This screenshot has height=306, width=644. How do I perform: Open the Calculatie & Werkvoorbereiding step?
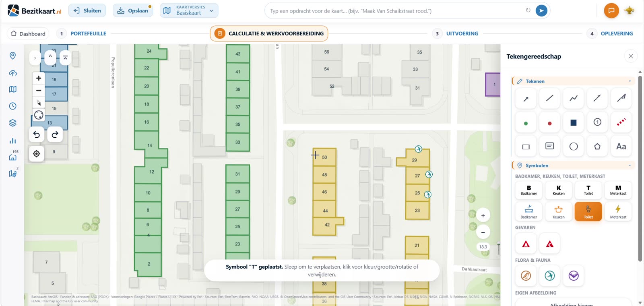pyautogui.click(x=269, y=34)
